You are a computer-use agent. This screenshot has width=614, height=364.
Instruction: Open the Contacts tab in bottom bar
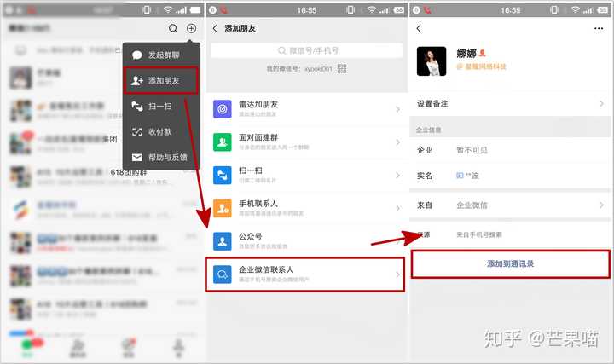click(x=78, y=347)
